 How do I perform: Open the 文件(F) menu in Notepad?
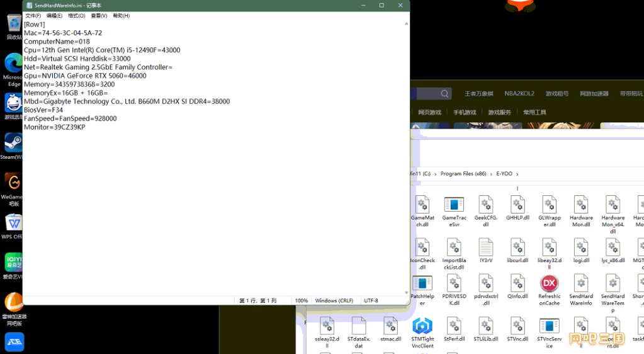coord(33,16)
